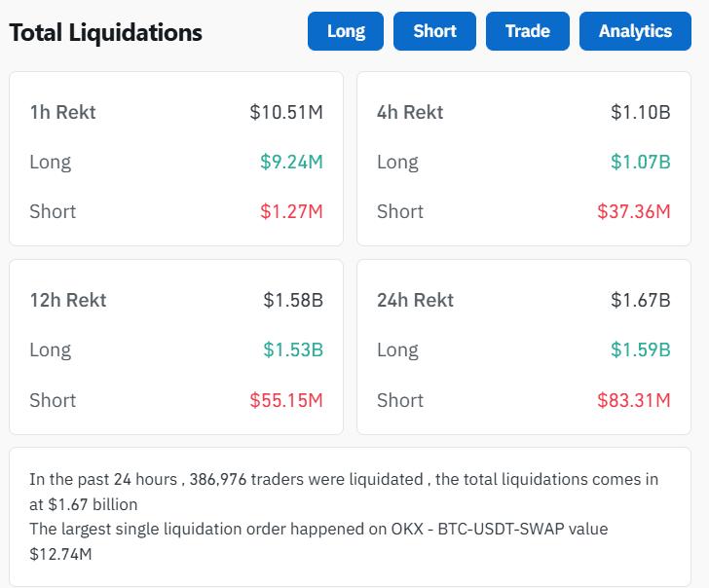
Task: Select the $83.31M 24h short value
Action: tap(634, 400)
